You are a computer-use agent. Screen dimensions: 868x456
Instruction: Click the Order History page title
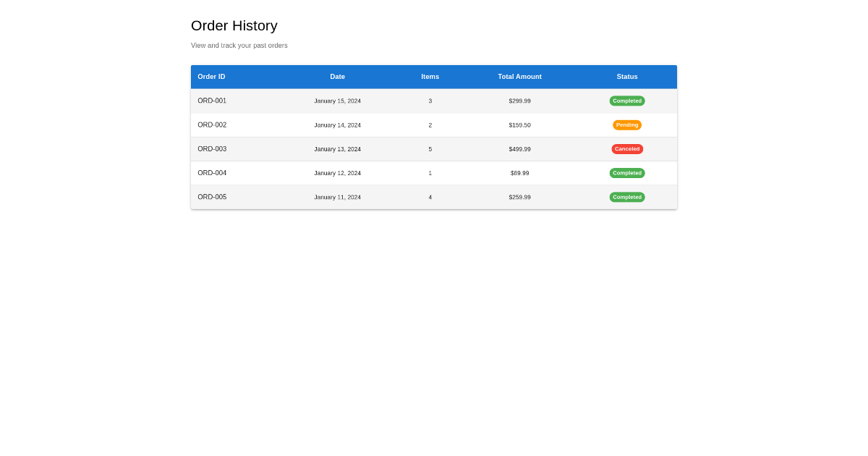click(234, 26)
